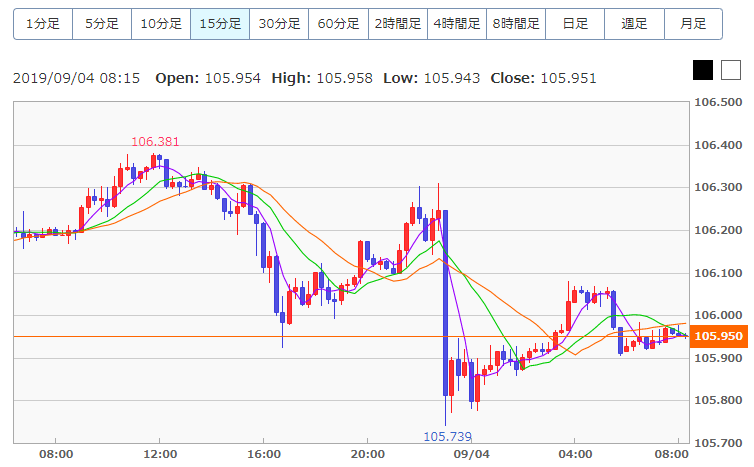754x467 pixels.
Task: Click the active 15分足 tab
Action: 219,23
